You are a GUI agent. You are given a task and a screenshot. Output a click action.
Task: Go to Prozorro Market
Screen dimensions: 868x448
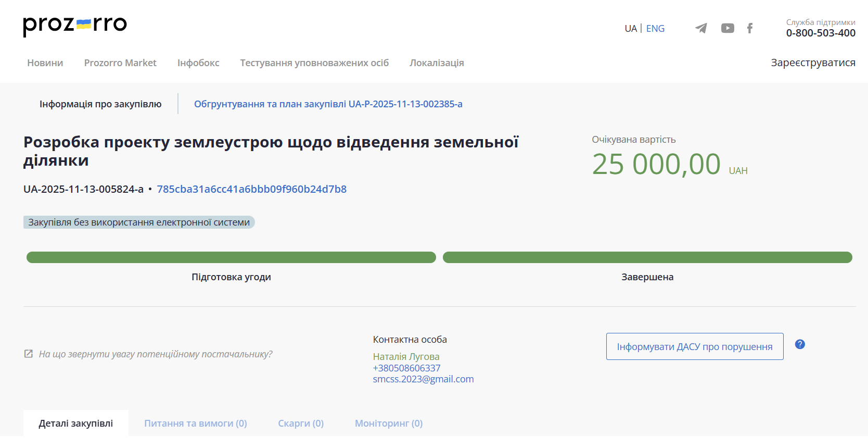coord(120,63)
